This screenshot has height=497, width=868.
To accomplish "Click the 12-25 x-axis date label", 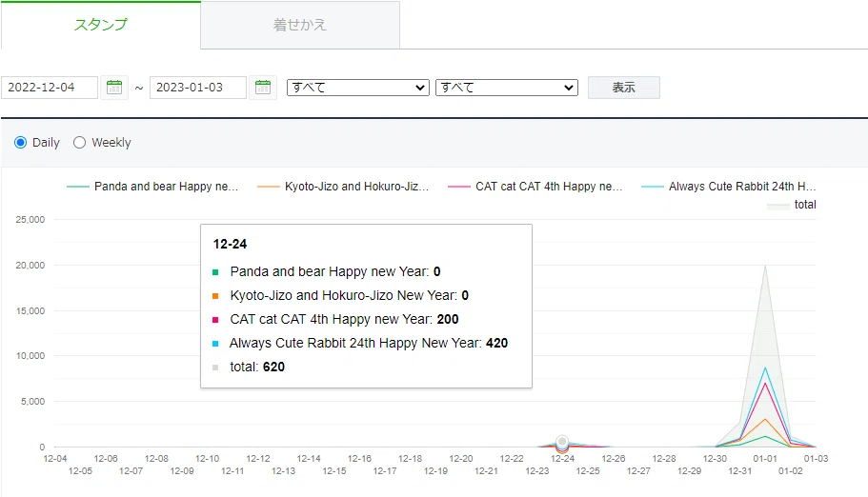I will click(587, 471).
